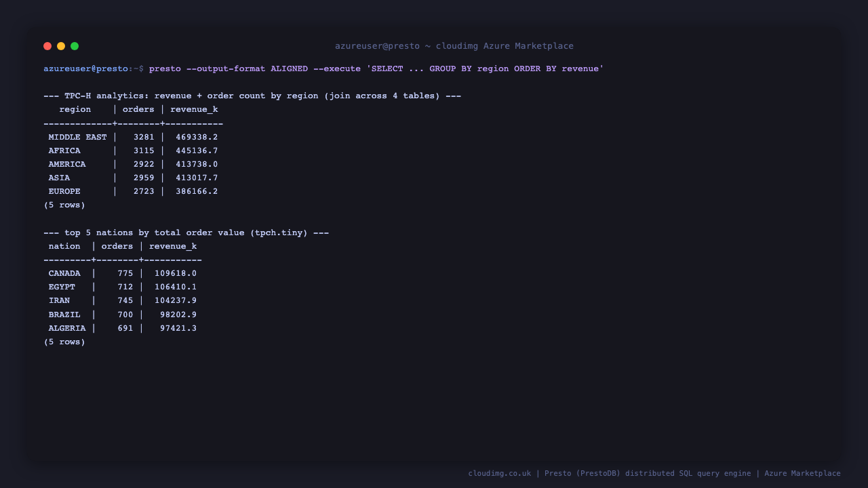The height and width of the screenshot is (488, 868).
Task: Select the 'MIDDLE EAST' region cell
Action: [78, 137]
